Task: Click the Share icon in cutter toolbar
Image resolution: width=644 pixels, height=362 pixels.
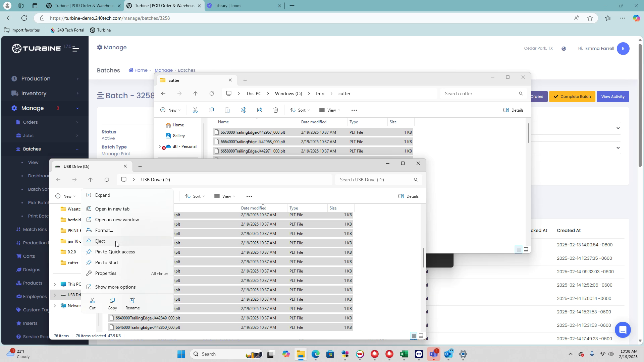Action: pyautogui.click(x=260, y=110)
